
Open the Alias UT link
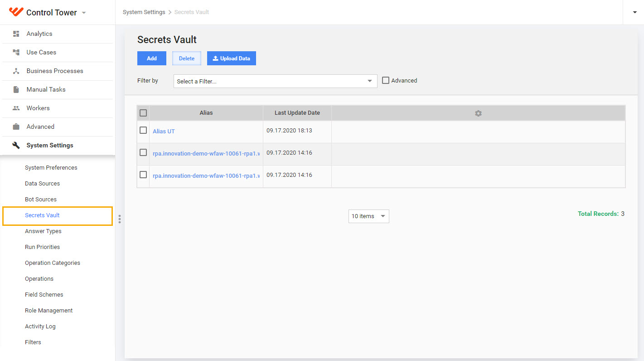(x=164, y=131)
